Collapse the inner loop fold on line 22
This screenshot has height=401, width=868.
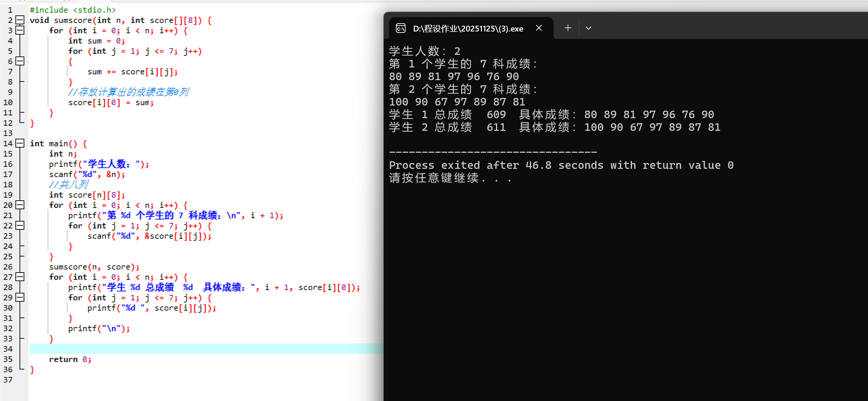[20, 225]
